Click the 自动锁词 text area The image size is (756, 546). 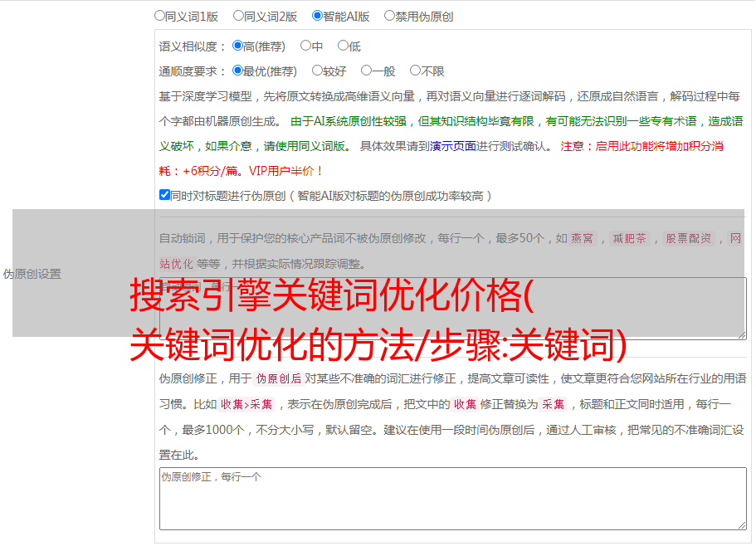point(453,309)
